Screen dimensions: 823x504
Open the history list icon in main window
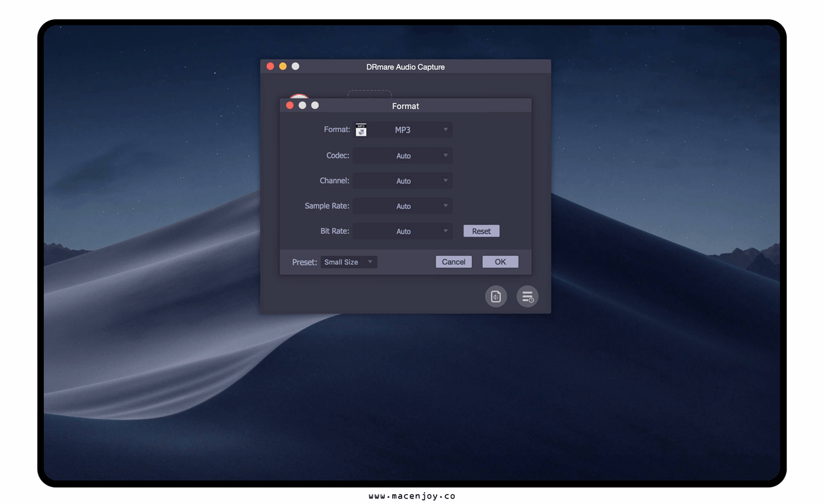[527, 296]
